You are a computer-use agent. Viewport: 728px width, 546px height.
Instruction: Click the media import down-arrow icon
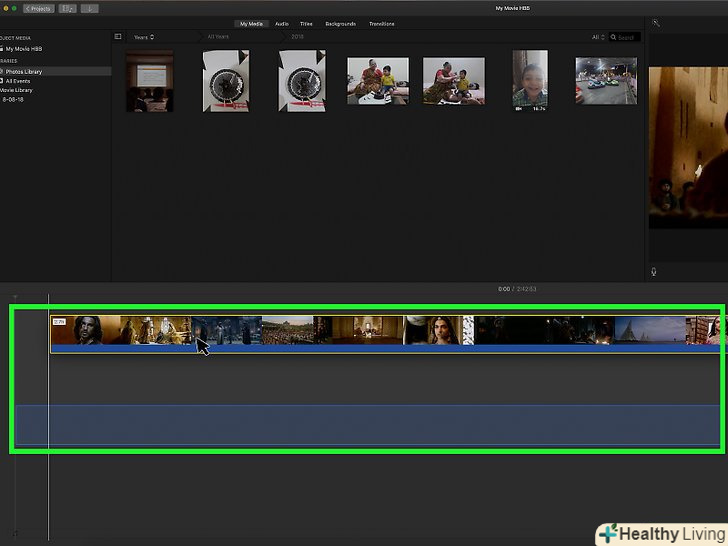pos(90,8)
